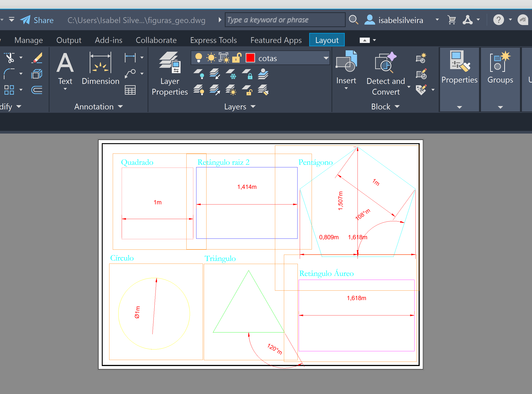Image resolution: width=532 pixels, height=394 pixels.
Task: Open the Groups panel icon
Action: pyautogui.click(x=500, y=62)
